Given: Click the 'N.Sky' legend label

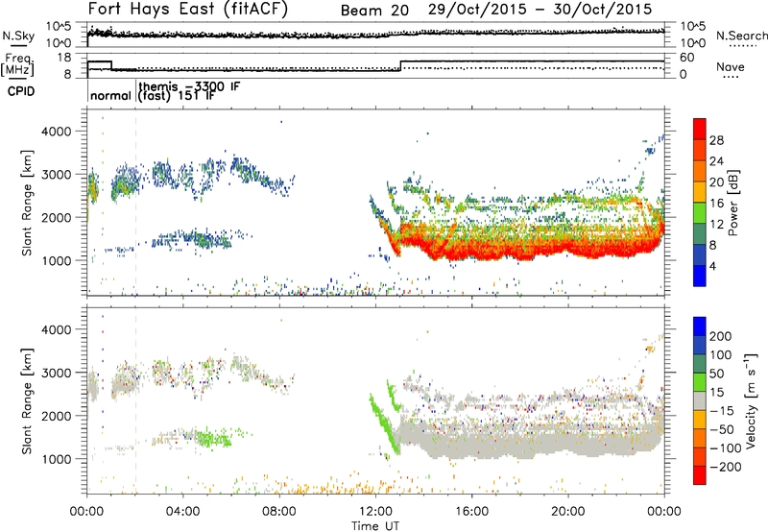Looking at the screenshot, I should [x=18, y=36].
